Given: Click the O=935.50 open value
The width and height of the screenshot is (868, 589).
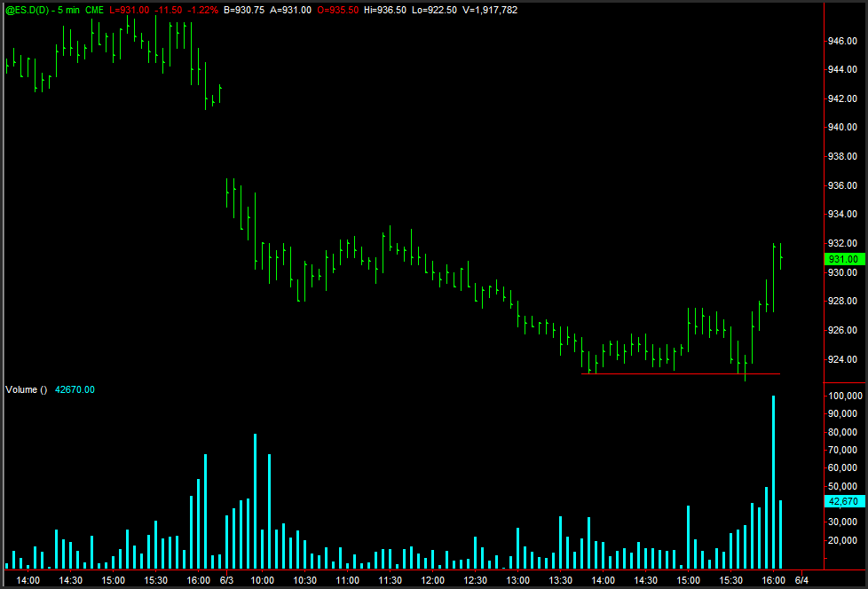Looking at the screenshot, I should (337, 10).
